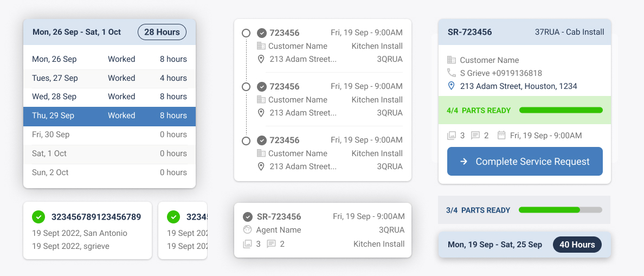Click the agent face icon beside Agent Name
The width and height of the screenshot is (644, 276).
(248, 230)
